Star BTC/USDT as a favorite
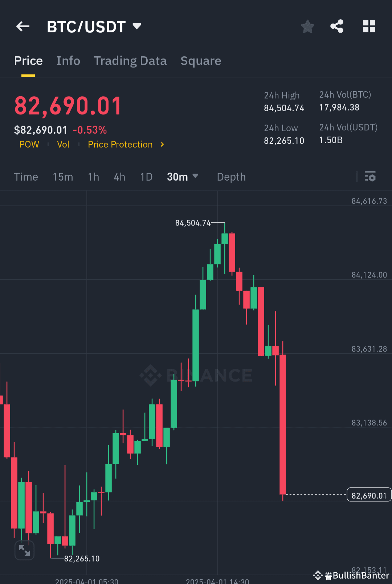 coord(307,26)
